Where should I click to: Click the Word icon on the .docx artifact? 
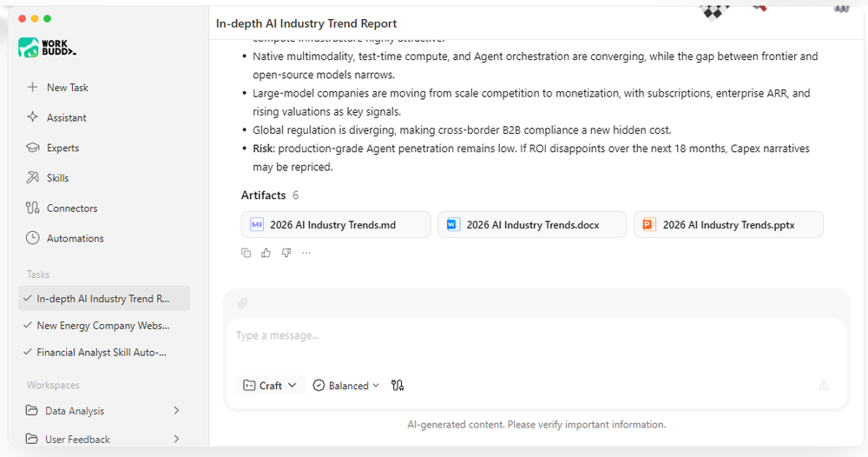click(x=453, y=224)
